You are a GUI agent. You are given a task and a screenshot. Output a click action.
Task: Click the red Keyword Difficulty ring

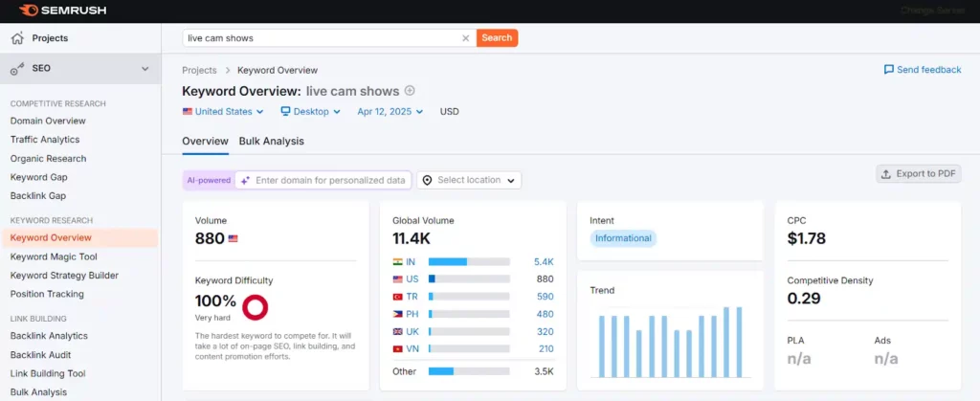coord(255,307)
